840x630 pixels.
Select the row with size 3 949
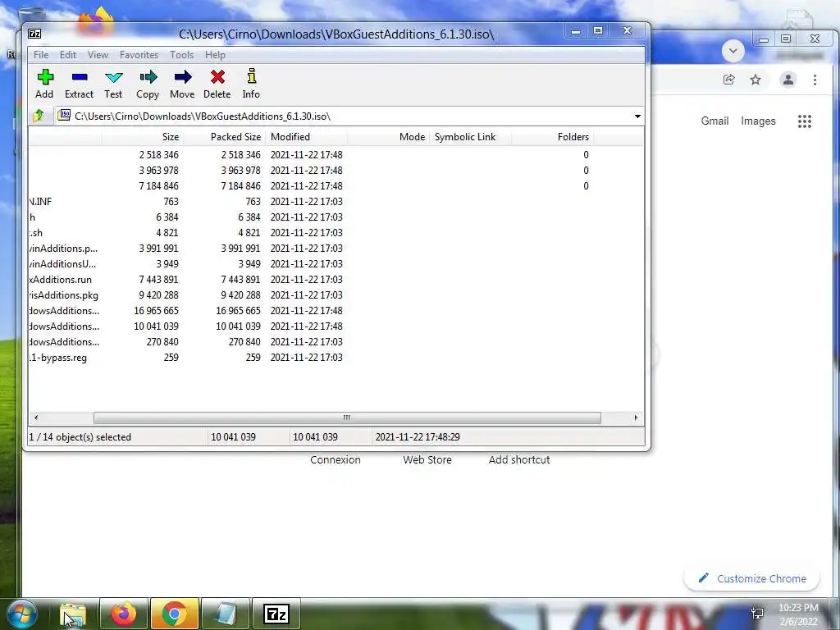coord(336,263)
